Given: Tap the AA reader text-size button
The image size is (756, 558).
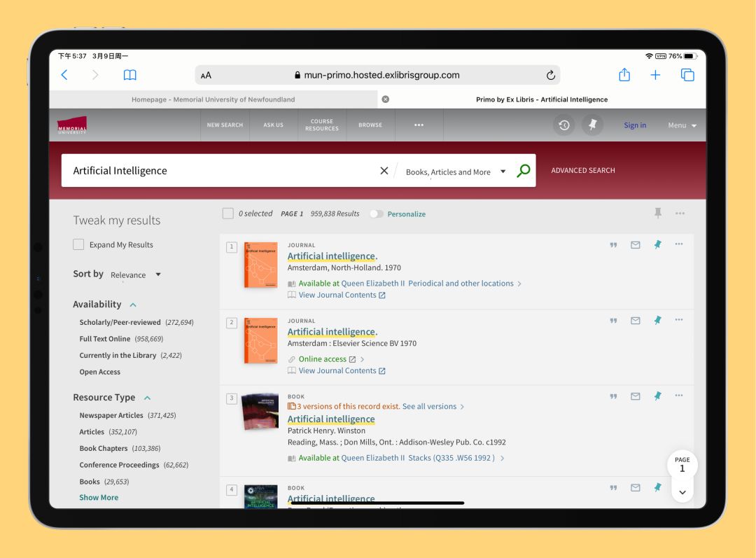Looking at the screenshot, I should (x=206, y=75).
